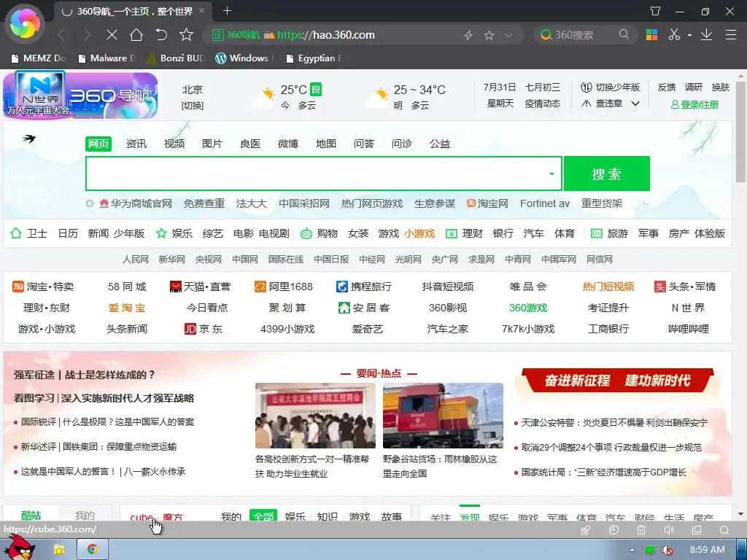The image size is (747, 560).
Task: Click the magnifier in 360搜索 box
Action: tap(624, 35)
